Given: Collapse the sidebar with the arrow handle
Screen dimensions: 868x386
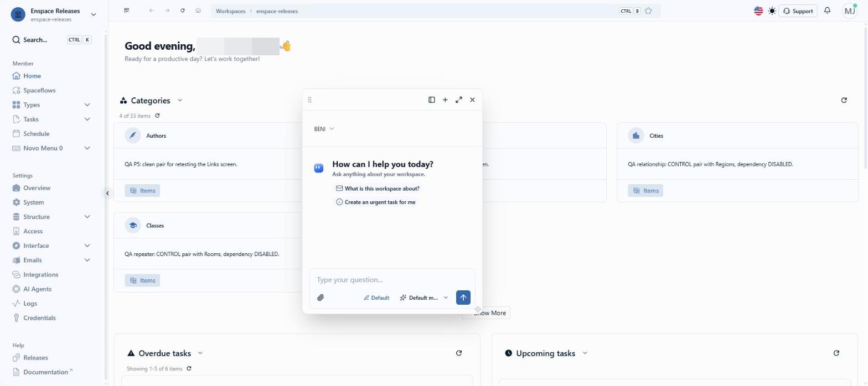Looking at the screenshot, I should coord(107,193).
